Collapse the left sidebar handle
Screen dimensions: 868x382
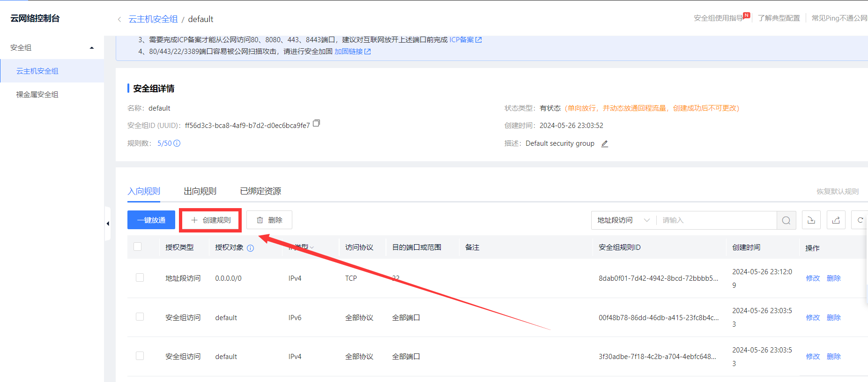click(x=108, y=224)
